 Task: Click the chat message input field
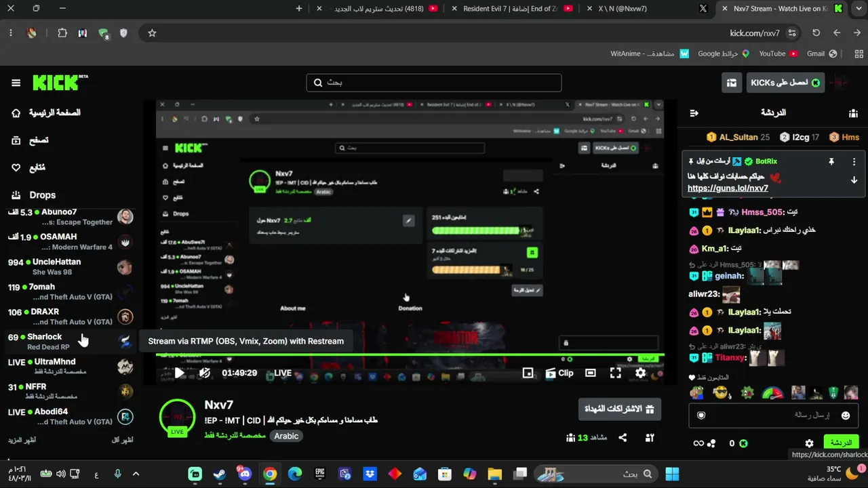774,415
